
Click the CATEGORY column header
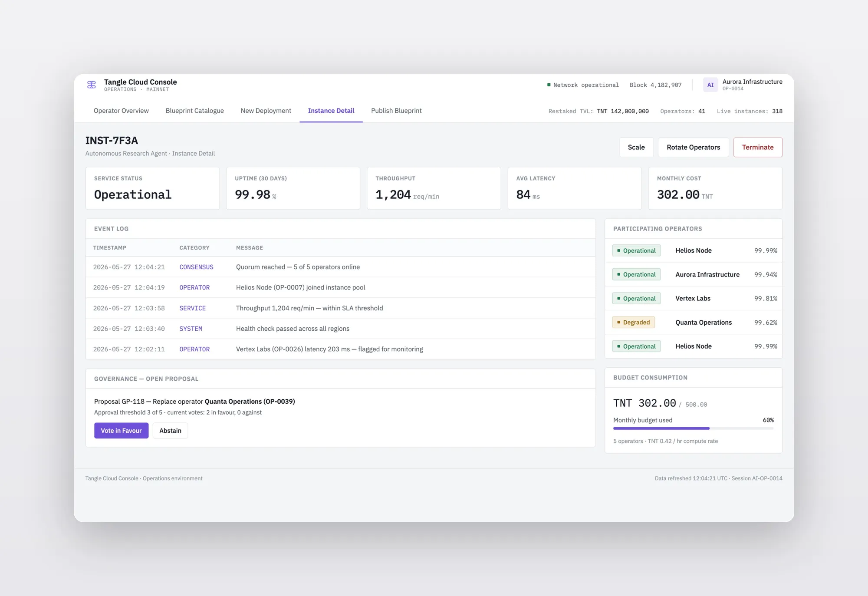click(194, 248)
